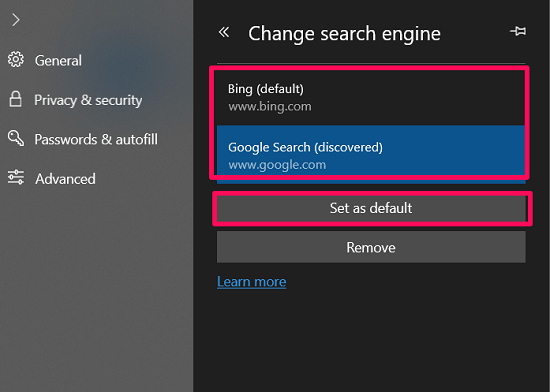The image size is (550, 392).
Task: Go back using the double chevron arrow
Action: pyautogui.click(x=224, y=32)
